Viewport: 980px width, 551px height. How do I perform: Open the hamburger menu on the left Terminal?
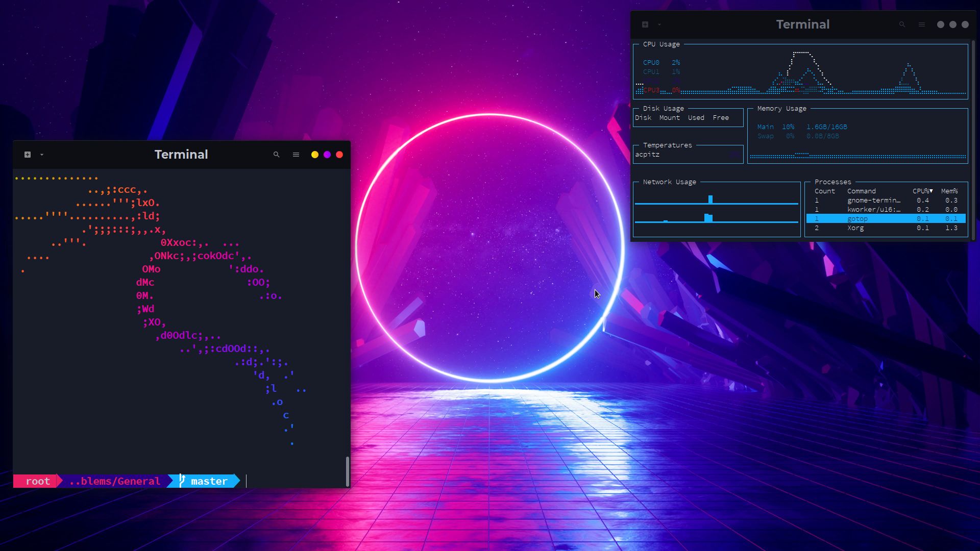tap(296, 155)
